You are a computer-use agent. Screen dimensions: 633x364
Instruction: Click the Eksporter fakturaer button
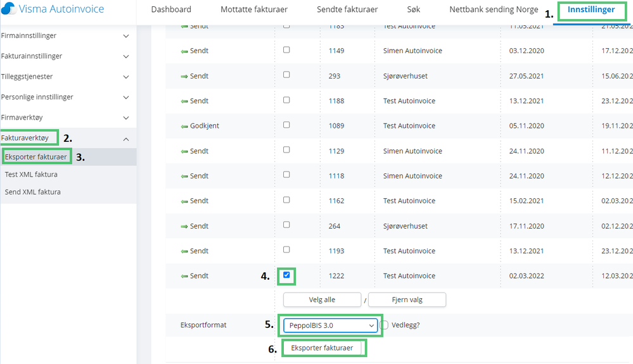(x=322, y=348)
